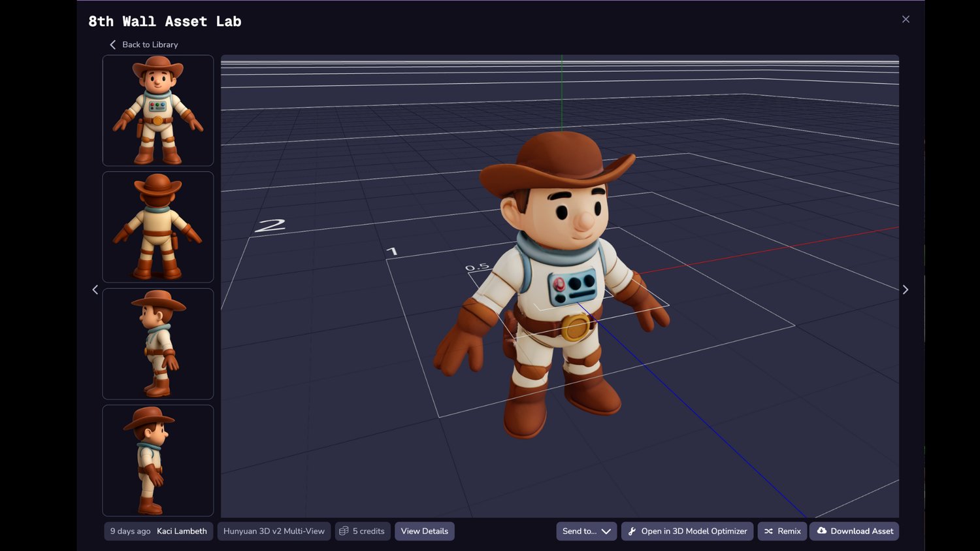Viewport: 980px width, 551px height.
Task: Click the dropdown arrow on Send to...
Action: [x=607, y=531]
